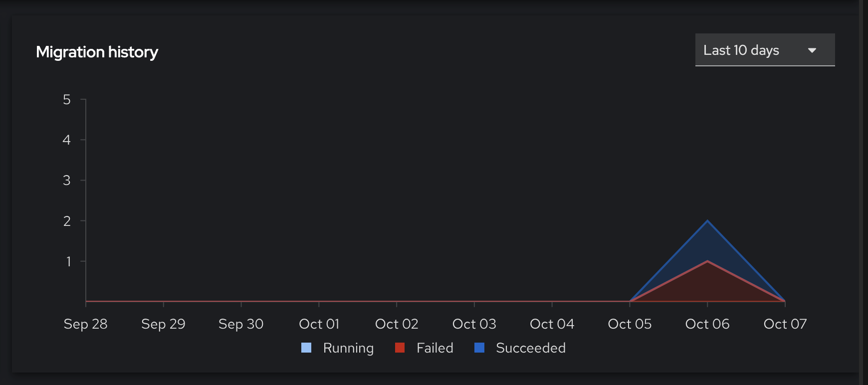Select the Oct 03 axis label

tap(474, 324)
